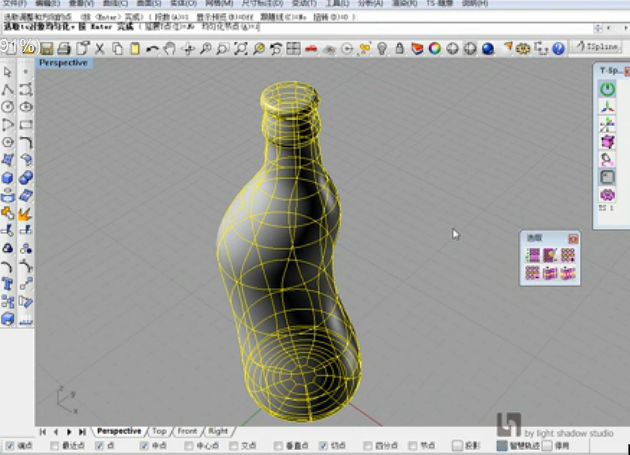Select the Pan hand tool
The image size is (630, 455).
point(170,48)
